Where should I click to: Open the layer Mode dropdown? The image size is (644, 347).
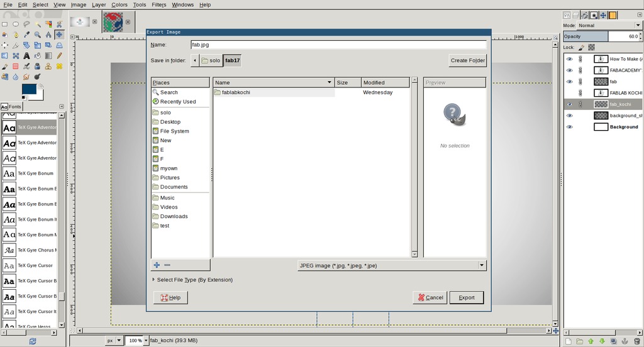[x=609, y=26]
